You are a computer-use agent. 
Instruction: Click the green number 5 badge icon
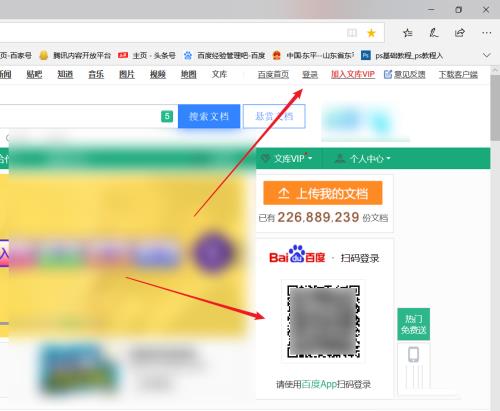click(167, 116)
